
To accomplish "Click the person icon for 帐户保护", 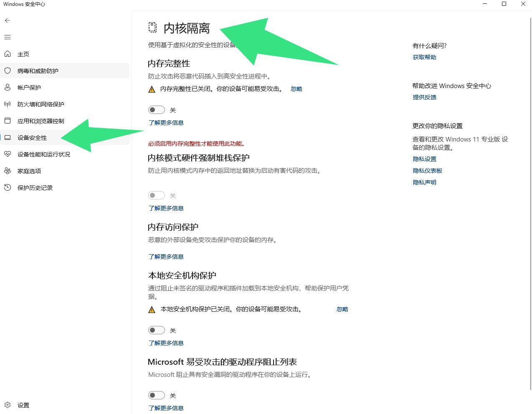I will tap(8, 87).
